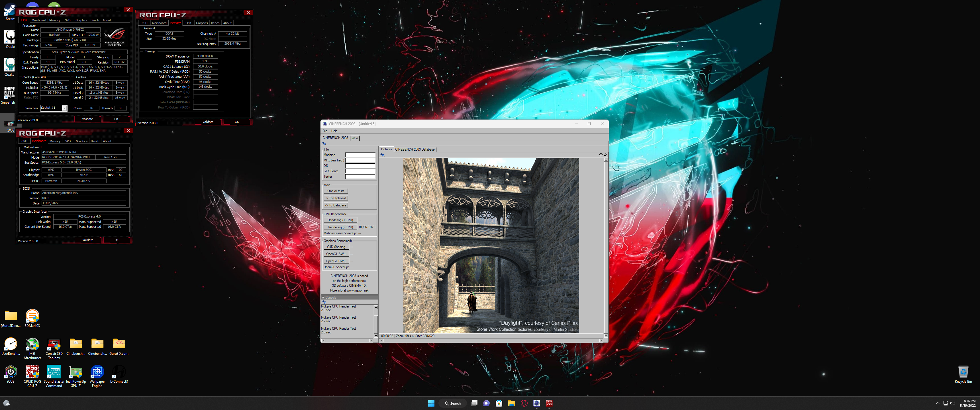
Task: Click the www.maxon.net info text
Action: tap(349, 291)
